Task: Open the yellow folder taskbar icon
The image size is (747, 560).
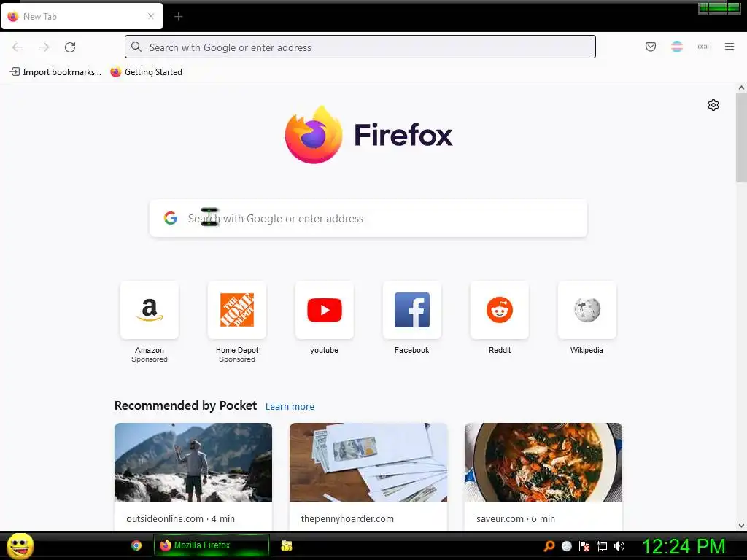Action: pos(286,545)
